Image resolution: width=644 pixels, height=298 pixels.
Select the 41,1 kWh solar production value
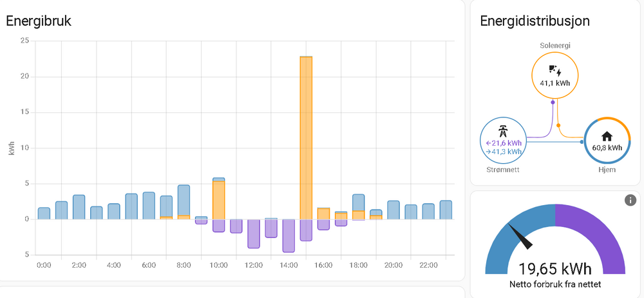(554, 83)
